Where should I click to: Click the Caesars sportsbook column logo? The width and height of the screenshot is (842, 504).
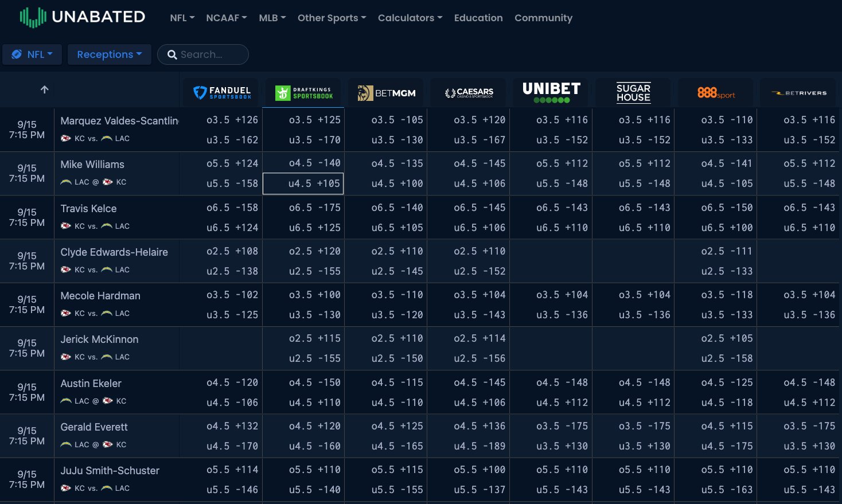point(469,93)
